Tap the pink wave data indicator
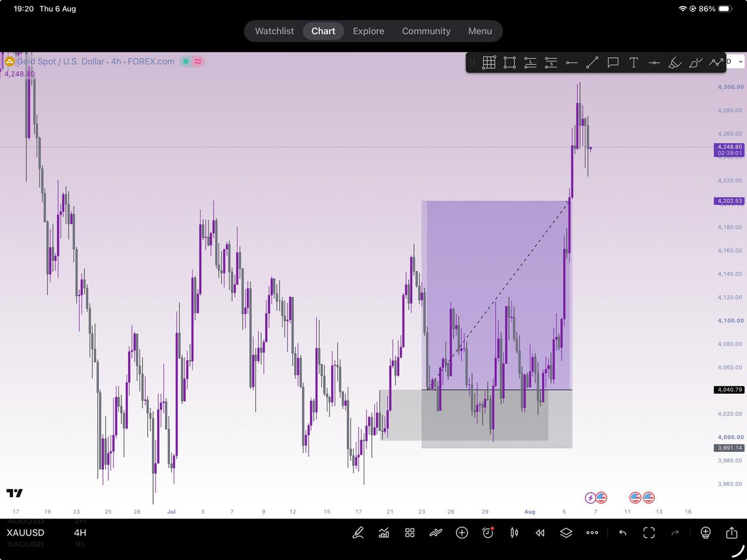 pos(198,62)
